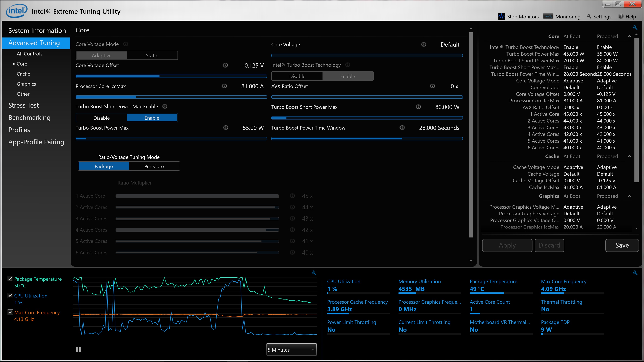Show info for Core Voltage Offset
The width and height of the screenshot is (644, 362).
(225, 65)
